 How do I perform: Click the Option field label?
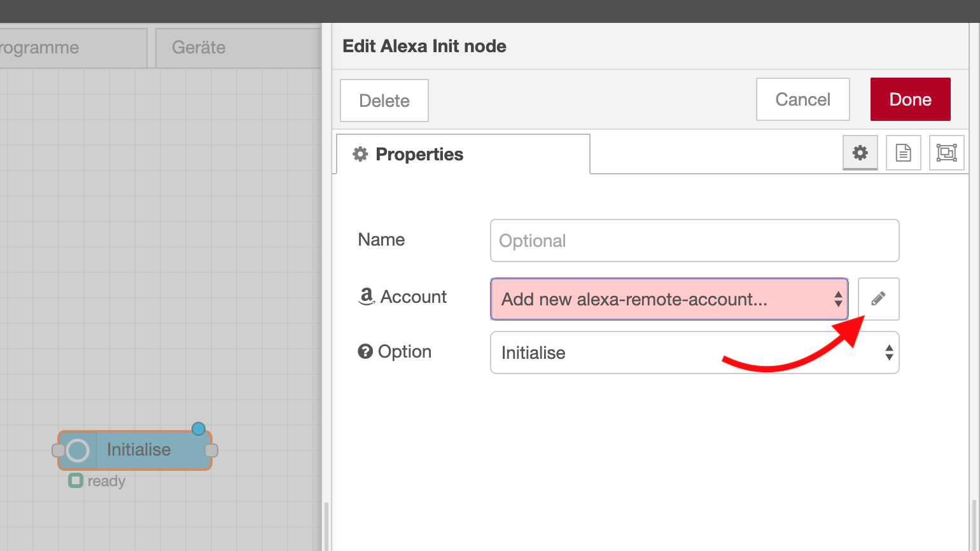click(x=405, y=352)
